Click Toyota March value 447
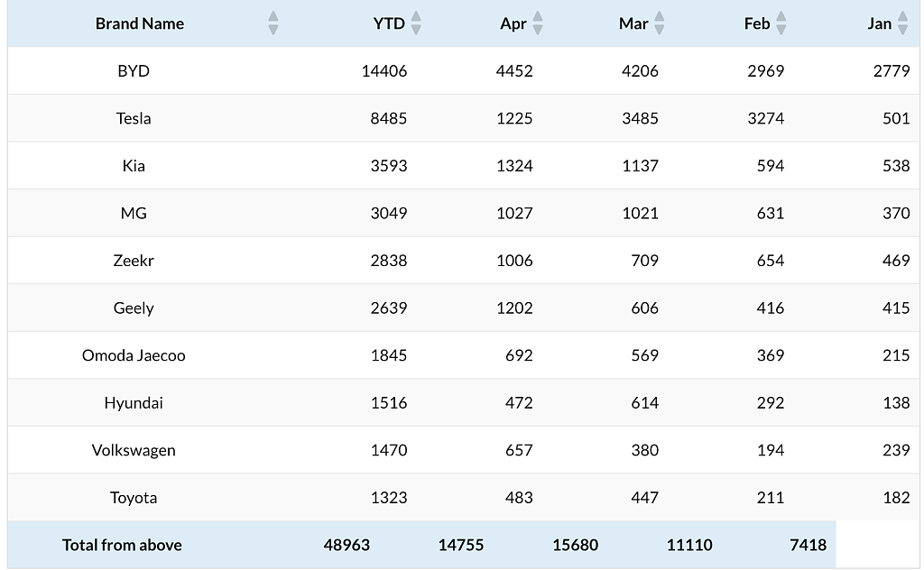 tap(644, 498)
